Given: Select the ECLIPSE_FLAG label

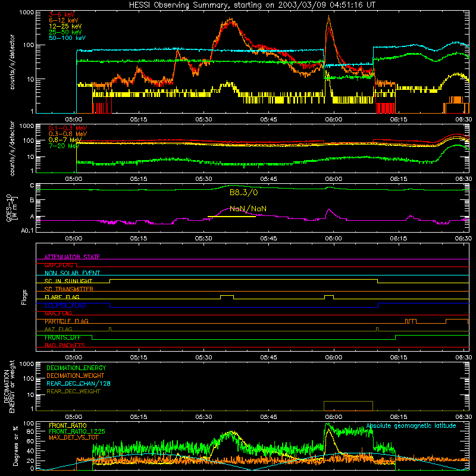Looking at the screenshot, I should pyautogui.click(x=65, y=305).
